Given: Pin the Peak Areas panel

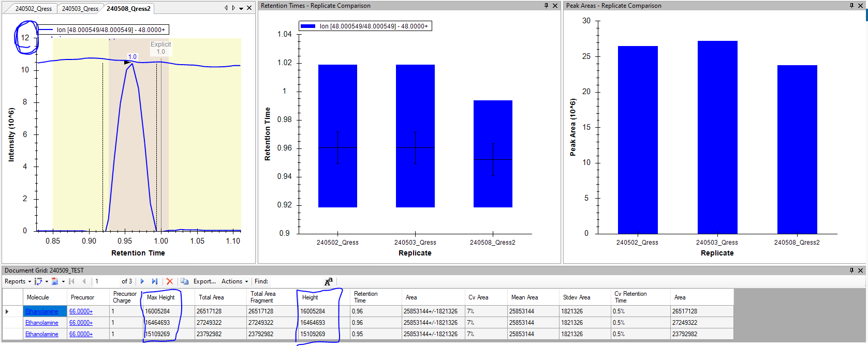Looking at the screenshot, I should click(851, 6).
